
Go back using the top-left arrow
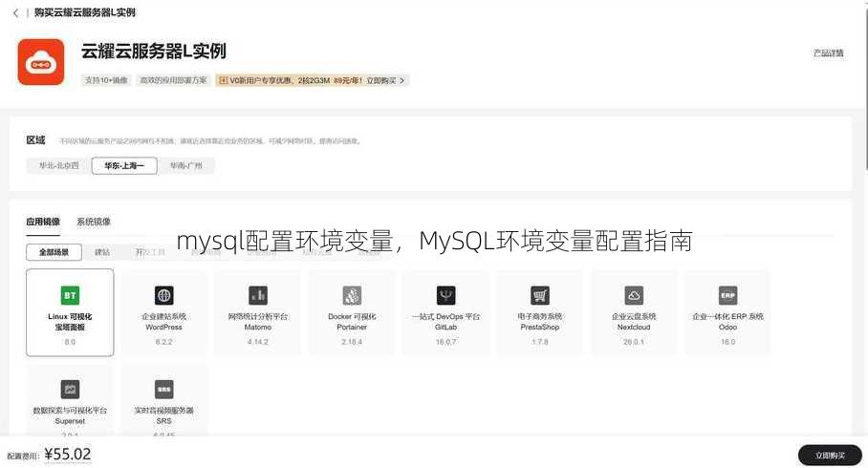[15, 12]
